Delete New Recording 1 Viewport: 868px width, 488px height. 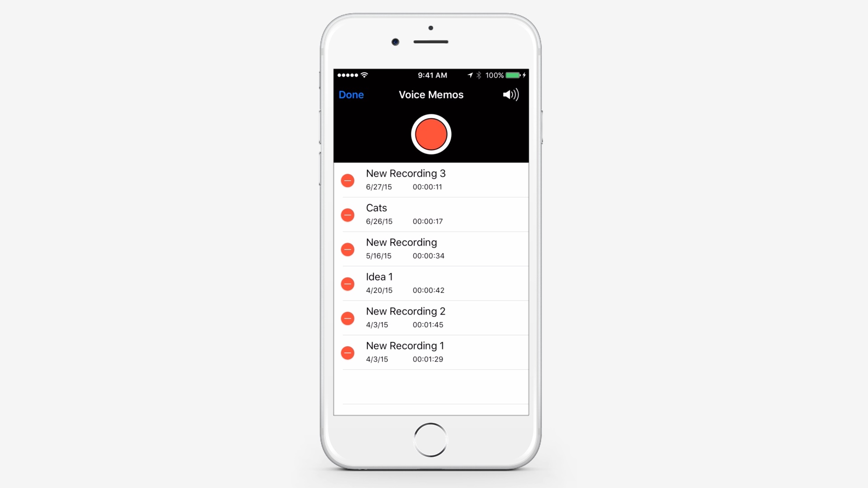click(x=348, y=353)
